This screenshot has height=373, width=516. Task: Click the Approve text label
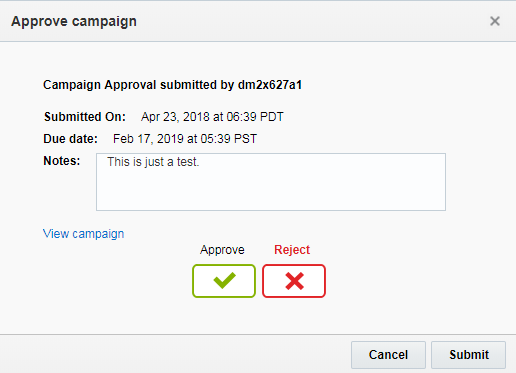point(222,250)
